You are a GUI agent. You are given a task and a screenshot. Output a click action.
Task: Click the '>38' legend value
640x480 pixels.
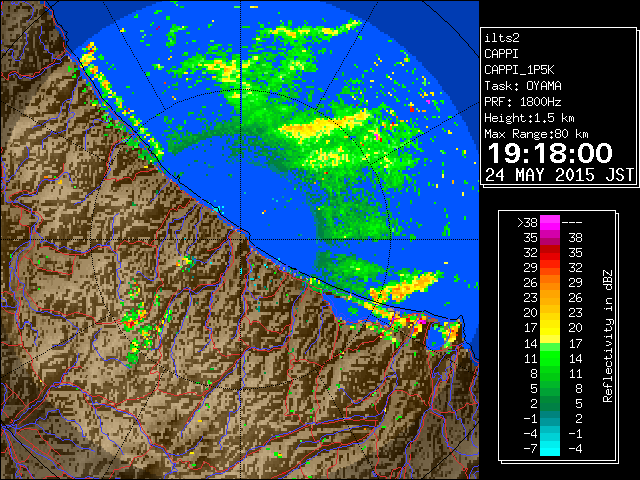coord(527,223)
